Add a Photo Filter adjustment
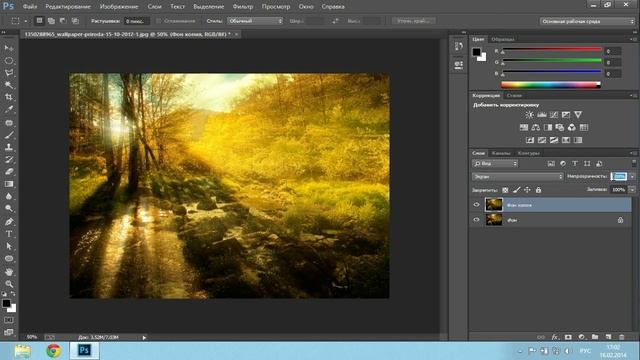The image size is (640, 360). 560,127
